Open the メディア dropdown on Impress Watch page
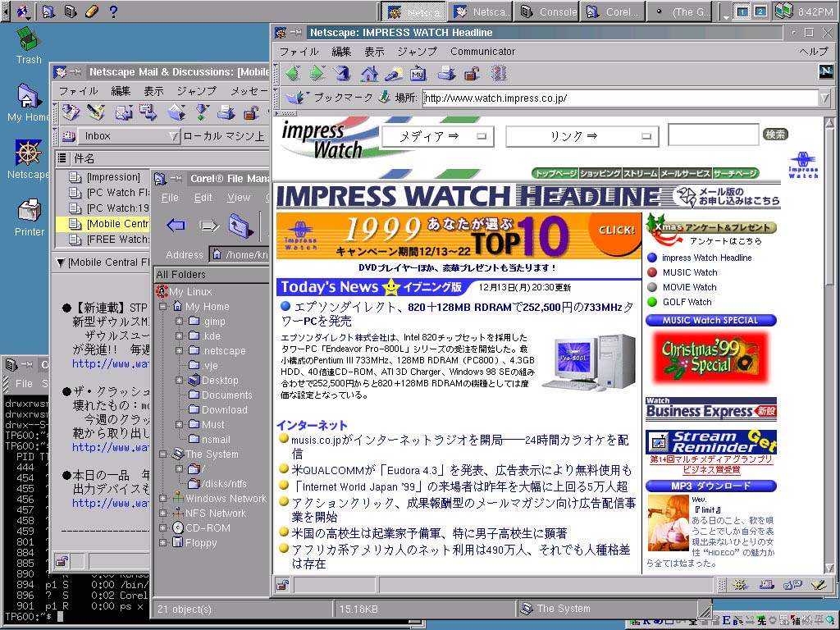 (436, 136)
